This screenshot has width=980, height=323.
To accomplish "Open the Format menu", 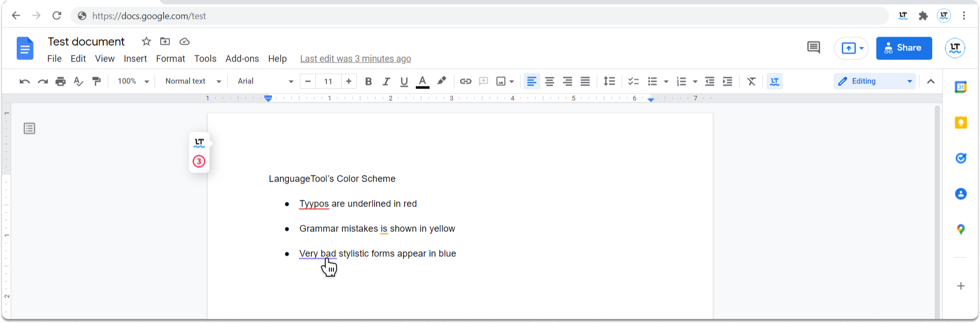I will coord(170,59).
